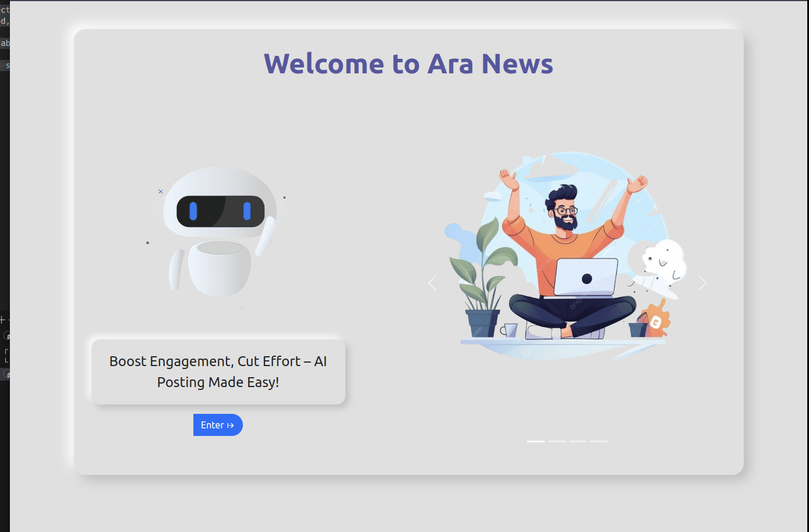Go to previous carousel slide arrow
The image size is (809, 532).
coord(432,283)
